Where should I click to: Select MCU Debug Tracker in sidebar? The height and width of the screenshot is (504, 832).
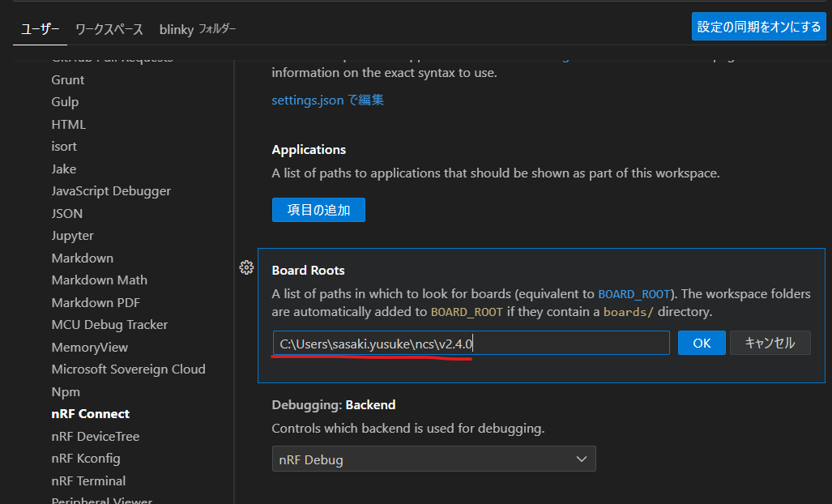pos(109,325)
